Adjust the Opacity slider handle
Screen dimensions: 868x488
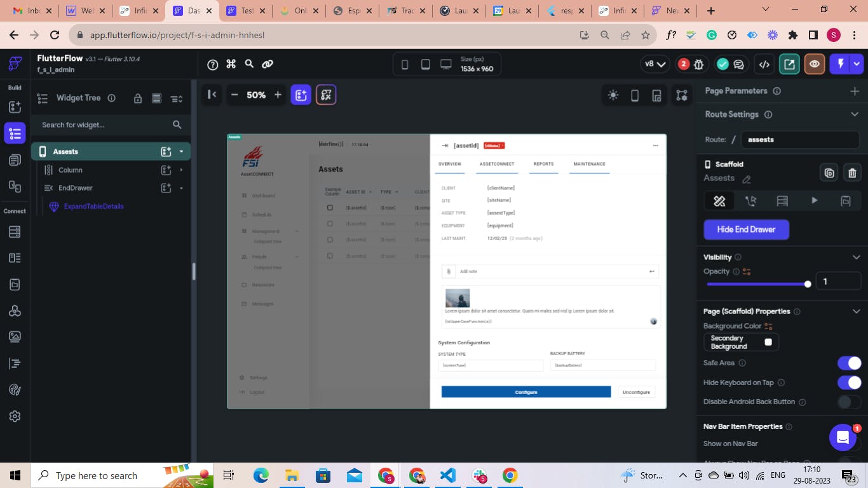[x=808, y=284]
